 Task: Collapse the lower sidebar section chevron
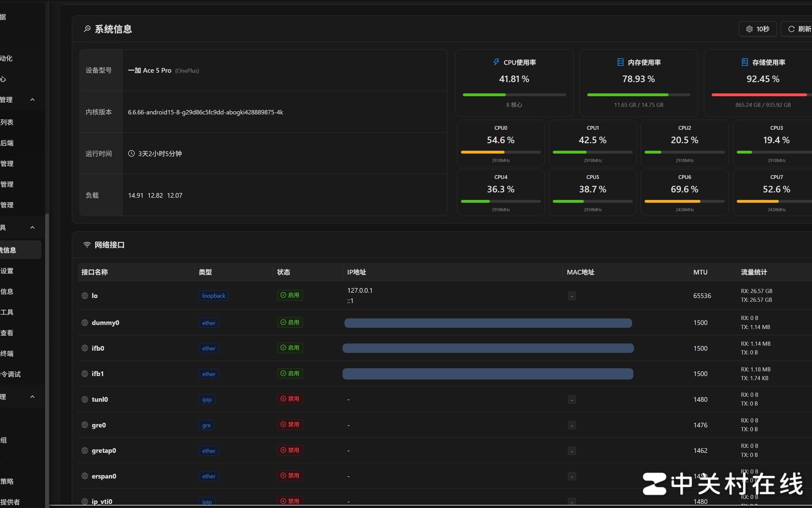tap(32, 397)
